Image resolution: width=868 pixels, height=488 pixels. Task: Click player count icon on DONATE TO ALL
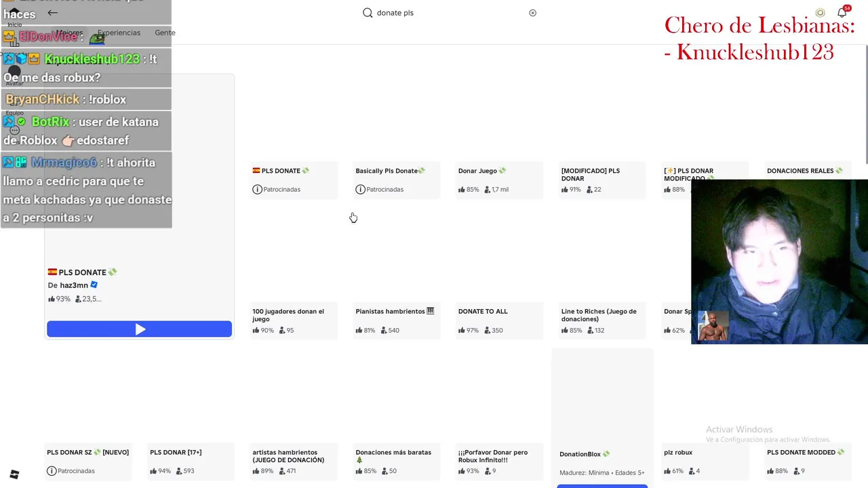click(487, 330)
